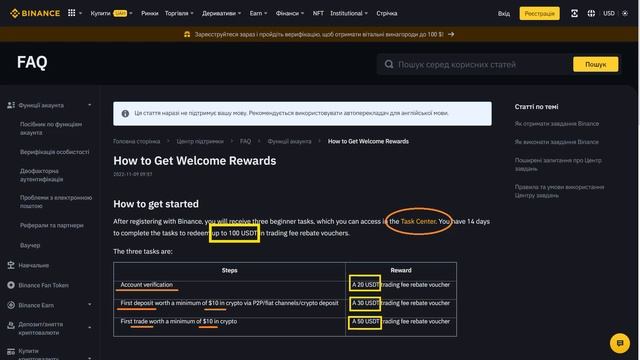
Task: Open Посібник по функціям акаунта
Action: (51, 128)
